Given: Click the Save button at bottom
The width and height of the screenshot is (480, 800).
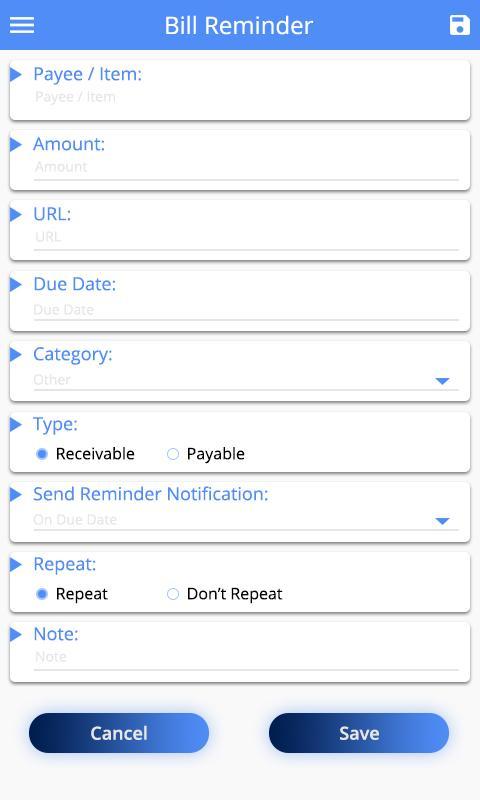Looking at the screenshot, I should 359,733.
